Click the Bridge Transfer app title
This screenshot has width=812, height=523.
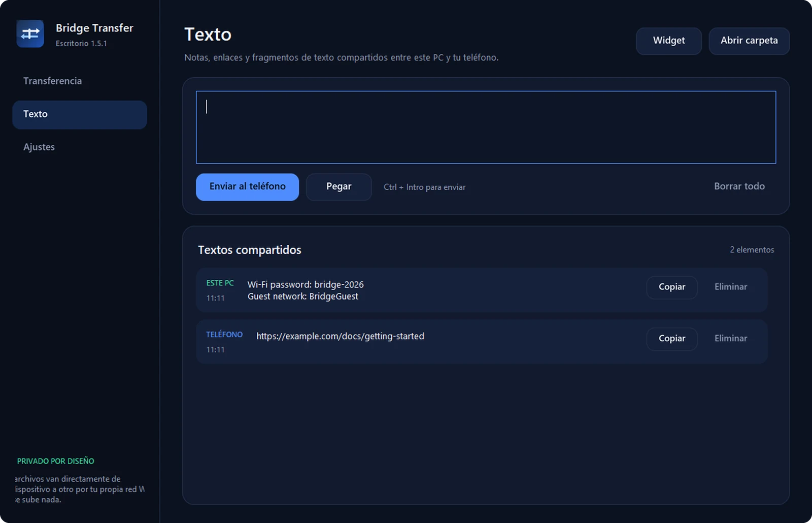click(94, 28)
